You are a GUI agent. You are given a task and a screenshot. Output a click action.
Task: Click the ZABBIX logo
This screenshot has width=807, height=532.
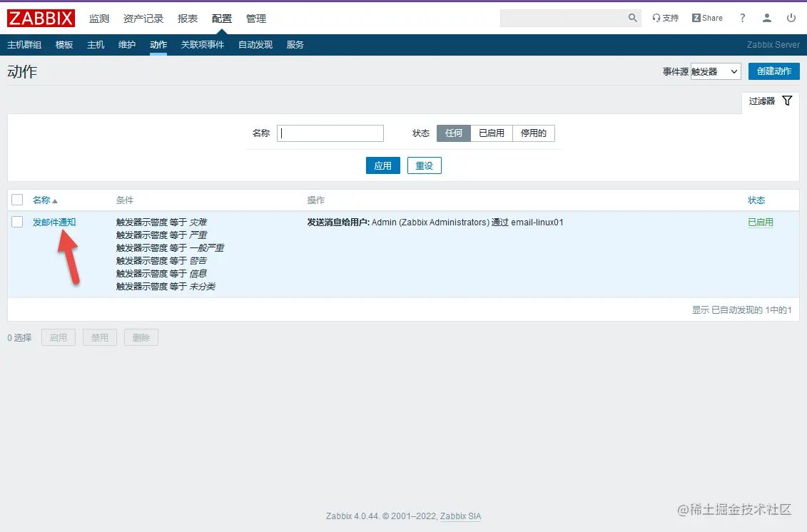click(41, 19)
